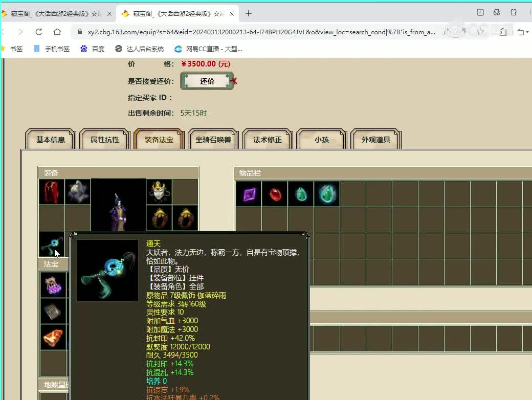
Task: Click the price ¥3500.00 text
Action: pos(205,64)
